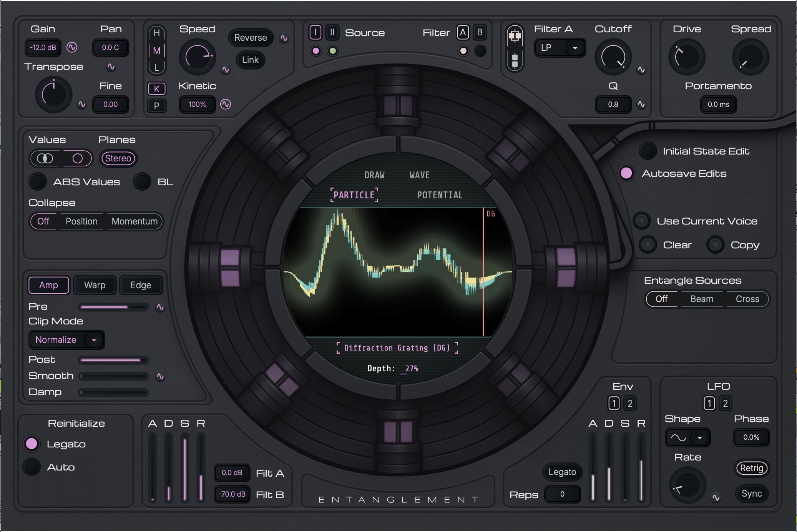The width and height of the screenshot is (797, 532).
Task: Open the LFO Shape dropdown
Action: (x=687, y=437)
